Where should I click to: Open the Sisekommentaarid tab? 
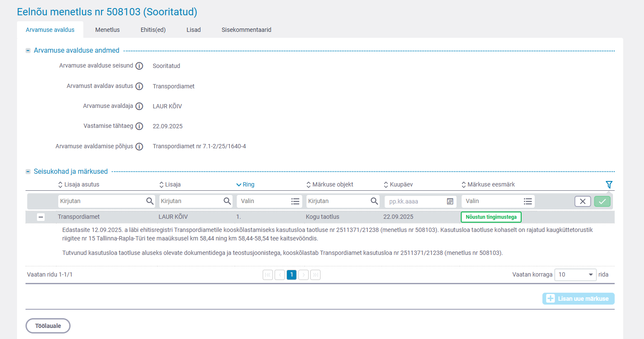[246, 30]
